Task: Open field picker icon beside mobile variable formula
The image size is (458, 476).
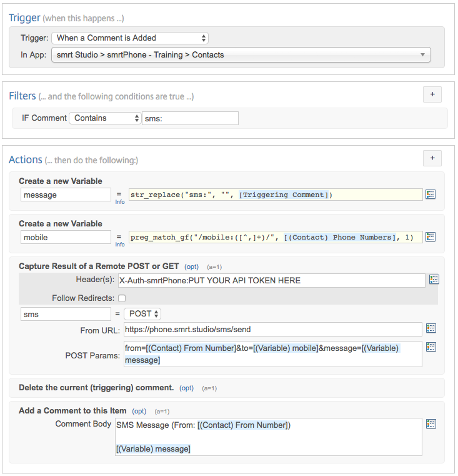Action: tap(430, 237)
